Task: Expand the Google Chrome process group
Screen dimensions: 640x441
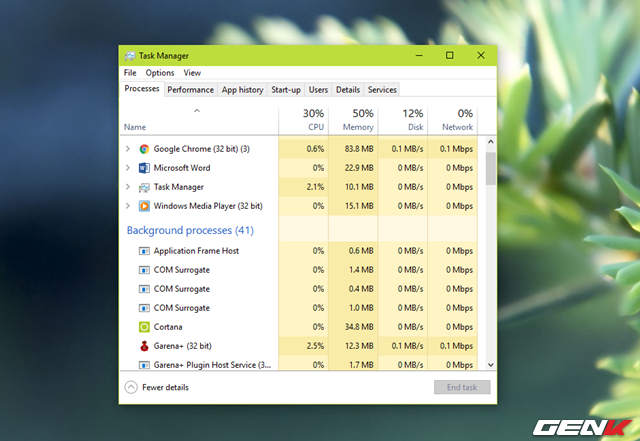Action: 128,149
